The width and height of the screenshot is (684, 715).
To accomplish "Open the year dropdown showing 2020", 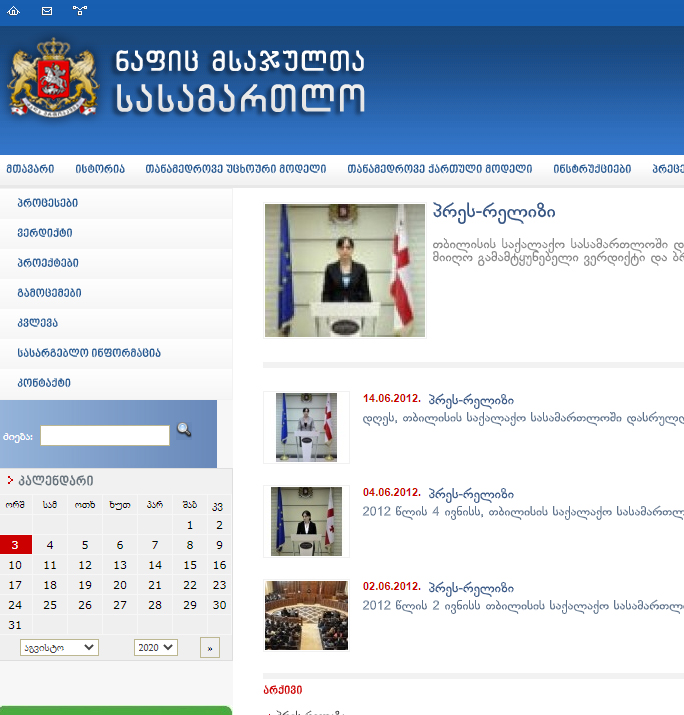I will tap(155, 648).
